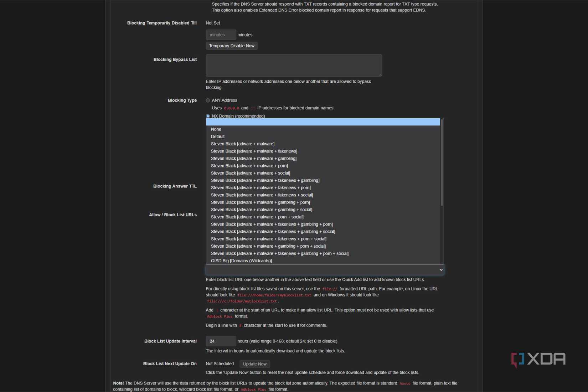This screenshot has width=588, height=392.
Task: Select Steven Black [adware + malware + fakenews + gambling]
Action: tap(323, 180)
